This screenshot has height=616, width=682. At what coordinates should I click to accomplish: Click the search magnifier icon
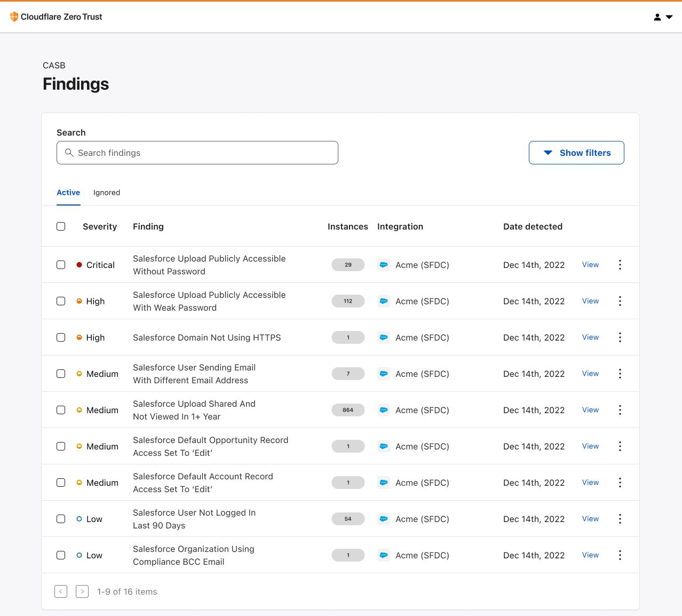tap(69, 153)
